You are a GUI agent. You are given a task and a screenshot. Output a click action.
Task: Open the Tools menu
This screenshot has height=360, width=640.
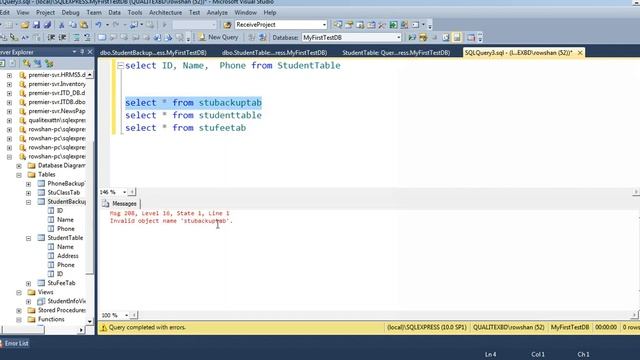coord(135,13)
